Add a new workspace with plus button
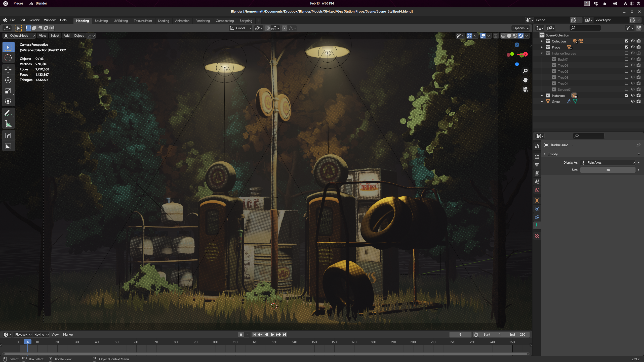This screenshot has width=644, height=362. [x=259, y=21]
